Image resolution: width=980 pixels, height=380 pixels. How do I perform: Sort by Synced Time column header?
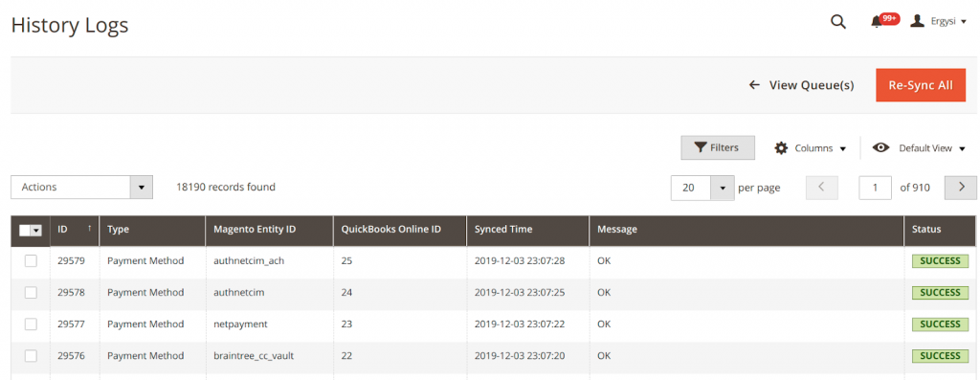click(x=528, y=230)
